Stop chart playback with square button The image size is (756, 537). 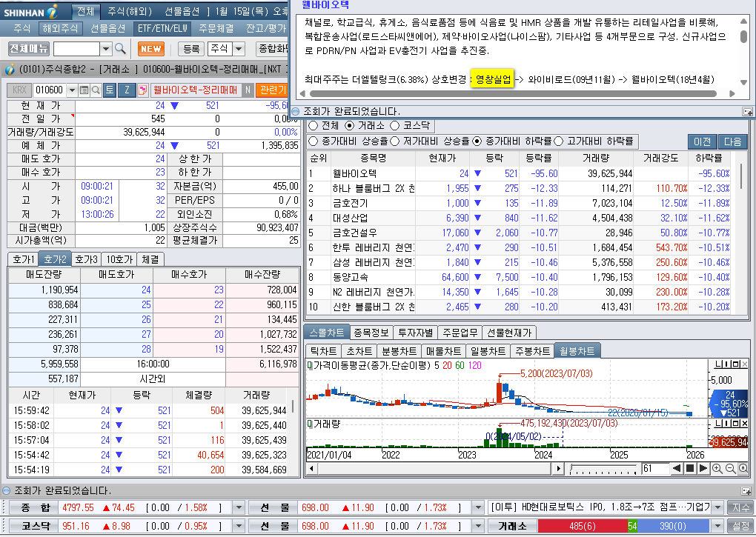690,468
